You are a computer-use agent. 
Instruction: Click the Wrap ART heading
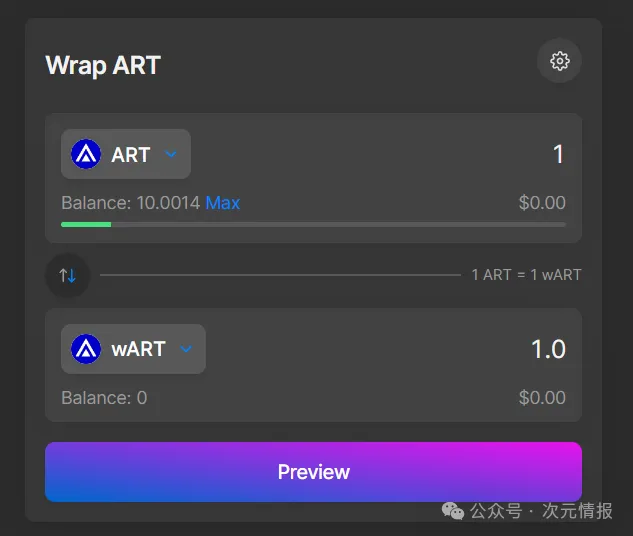click(103, 65)
